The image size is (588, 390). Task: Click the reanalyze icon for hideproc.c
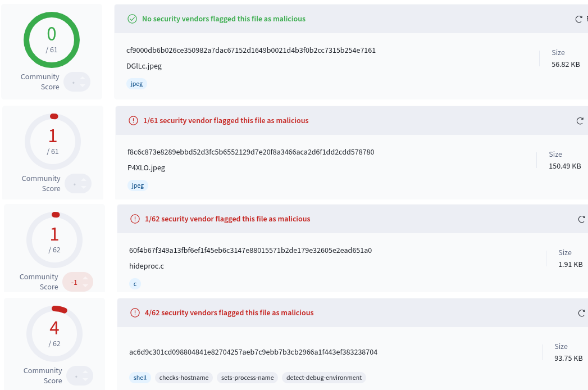point(582,219)
